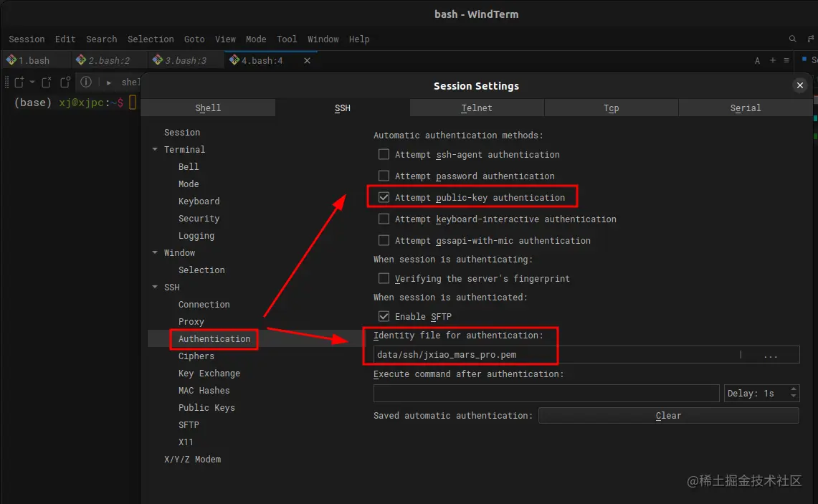
Task: Open the Goto menu
Action: (x=194, y=39)
